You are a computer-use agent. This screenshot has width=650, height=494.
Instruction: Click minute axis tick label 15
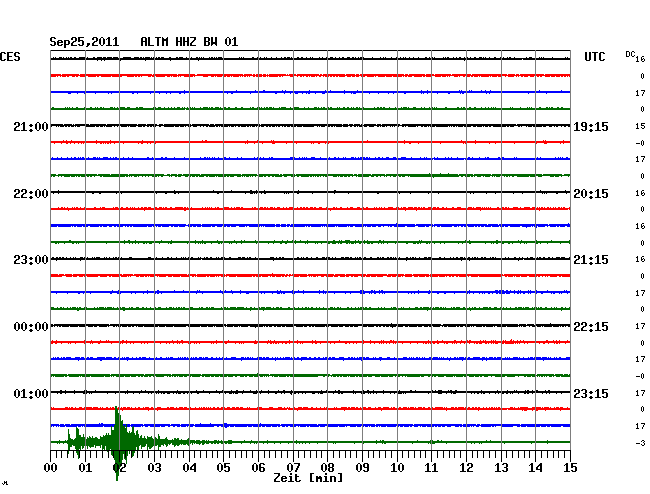(570, 468)
